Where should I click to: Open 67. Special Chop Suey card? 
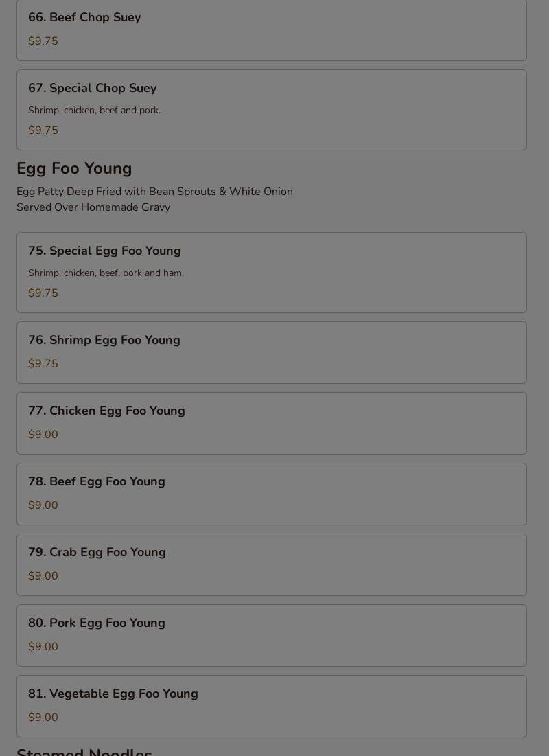[x=271, y=110]
